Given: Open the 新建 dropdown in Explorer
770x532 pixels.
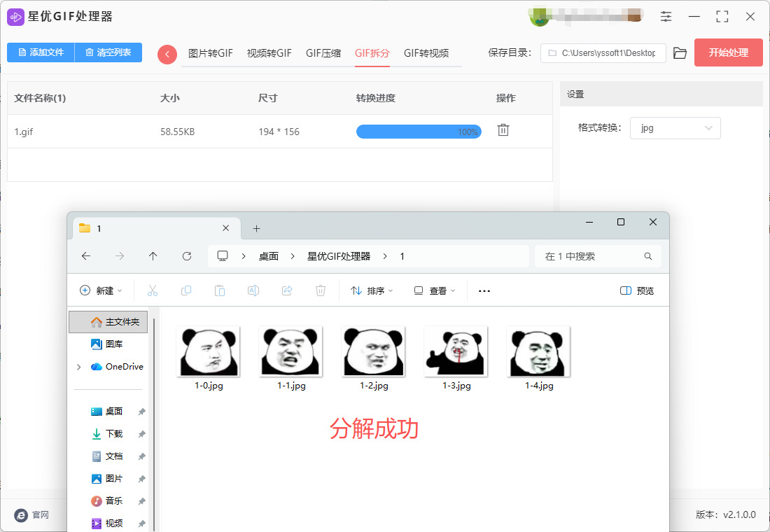Looking at the screenshot, I should tap(101, 290).
